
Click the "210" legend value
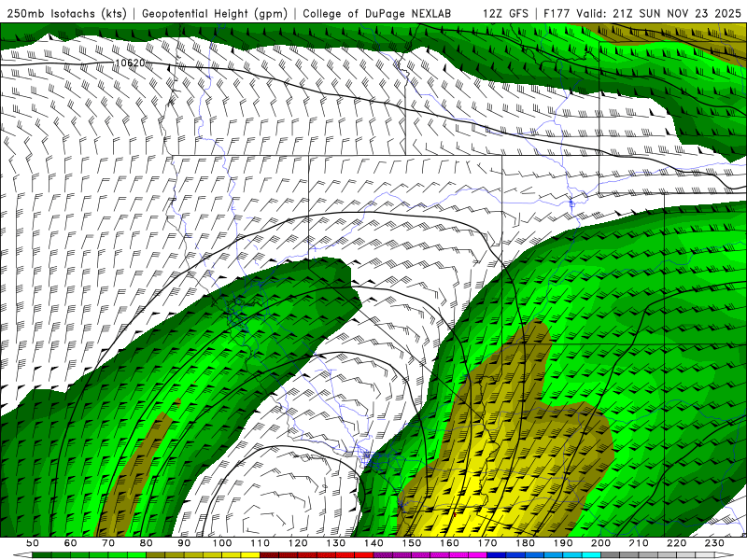tap(639, 543)
